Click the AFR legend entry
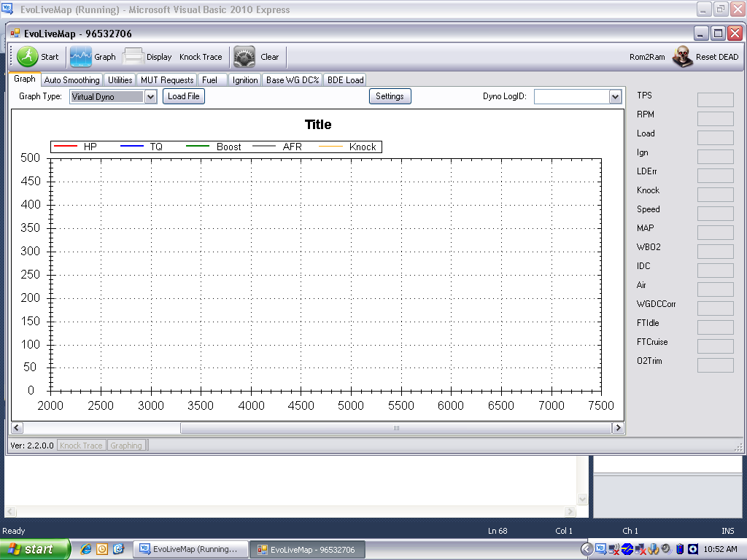This screenshot has height=560, width=747. pos(277,147)
